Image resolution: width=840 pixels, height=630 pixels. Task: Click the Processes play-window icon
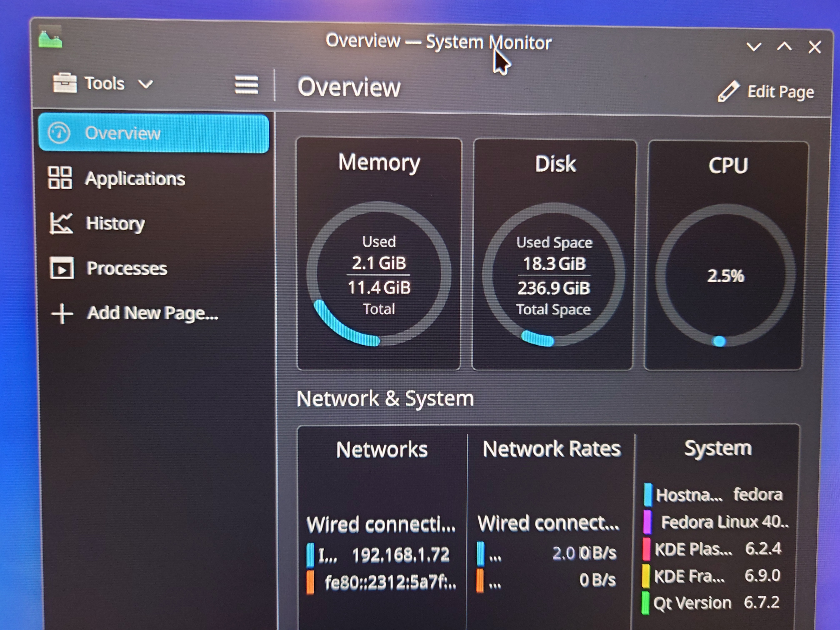click(61, 268)
